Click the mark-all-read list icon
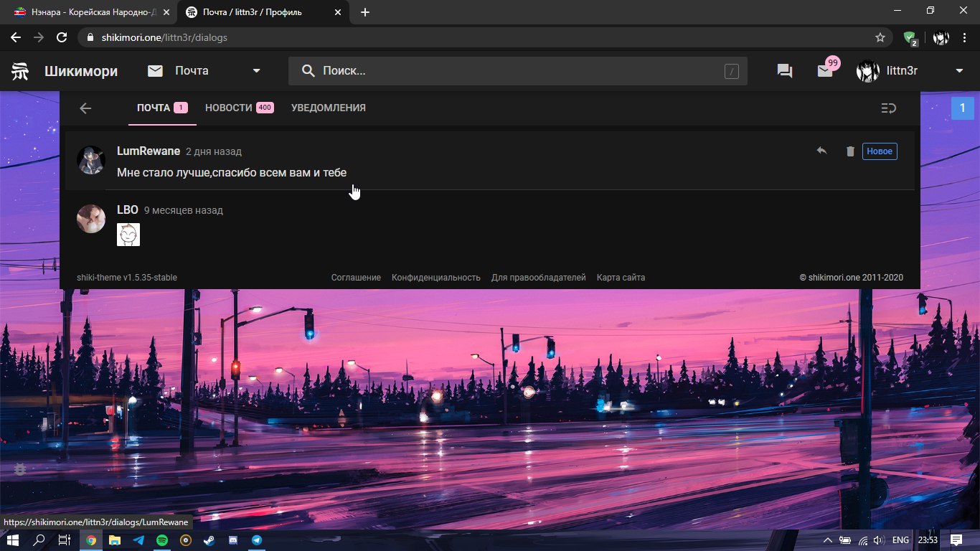This screenshot has height=551, width=980. pos(888,108)
